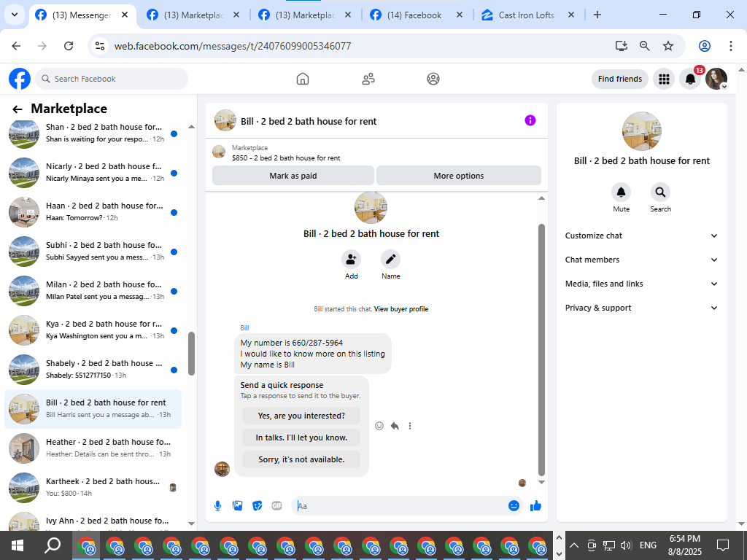747x560 pixels.
Task: Choose a sticker from the sticker icon
Action: pyautogui.click(x=258, y=506)
